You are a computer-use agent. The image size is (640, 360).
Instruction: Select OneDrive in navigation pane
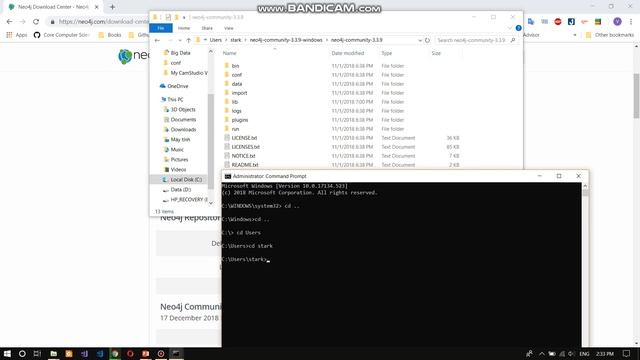point(178,86)
